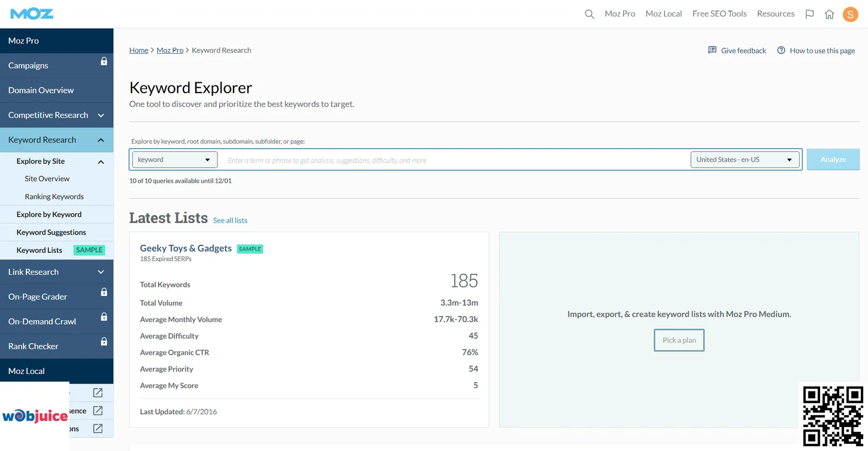This screenshot has width=868, height=451.
Task: Open United States - en-US locale dropdown
Action: pyautogui.click(x=745, y=160)
